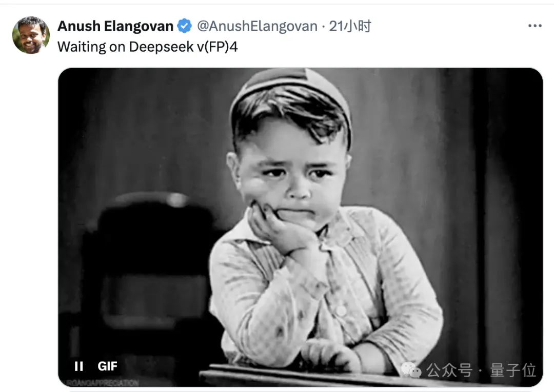Open the black-and-white GIF media
554x392 pixels.
pyautogui.click(x=300, y=227)
